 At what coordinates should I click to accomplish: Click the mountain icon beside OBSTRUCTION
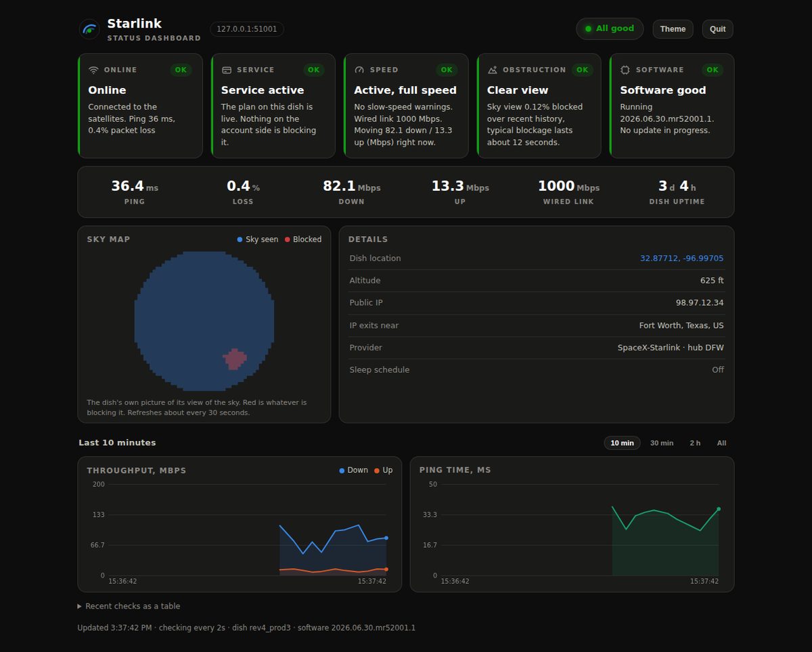(493, 70)
